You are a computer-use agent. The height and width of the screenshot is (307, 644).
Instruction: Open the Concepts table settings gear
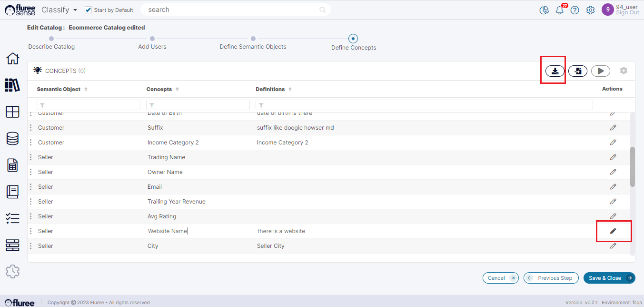point(623,71)
